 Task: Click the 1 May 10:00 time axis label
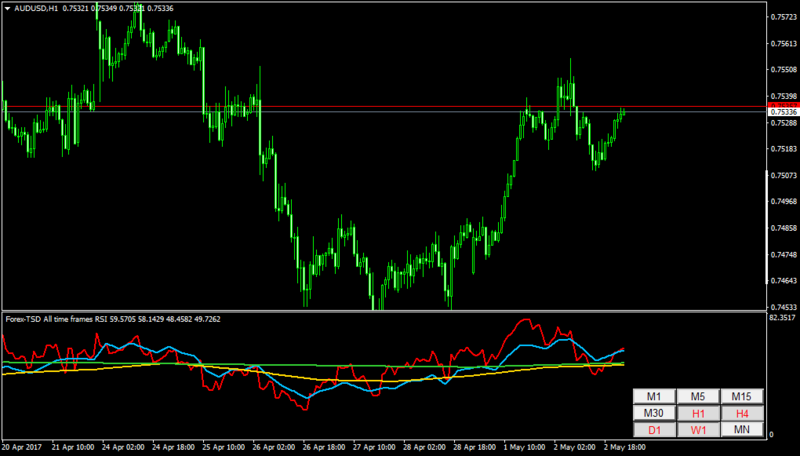524,447
